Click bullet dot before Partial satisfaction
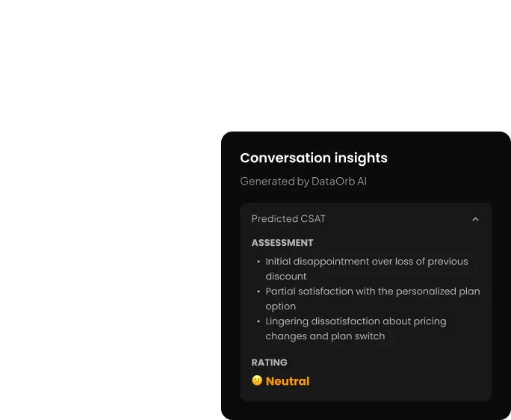The image size is (511, 420). click(258, 291)
